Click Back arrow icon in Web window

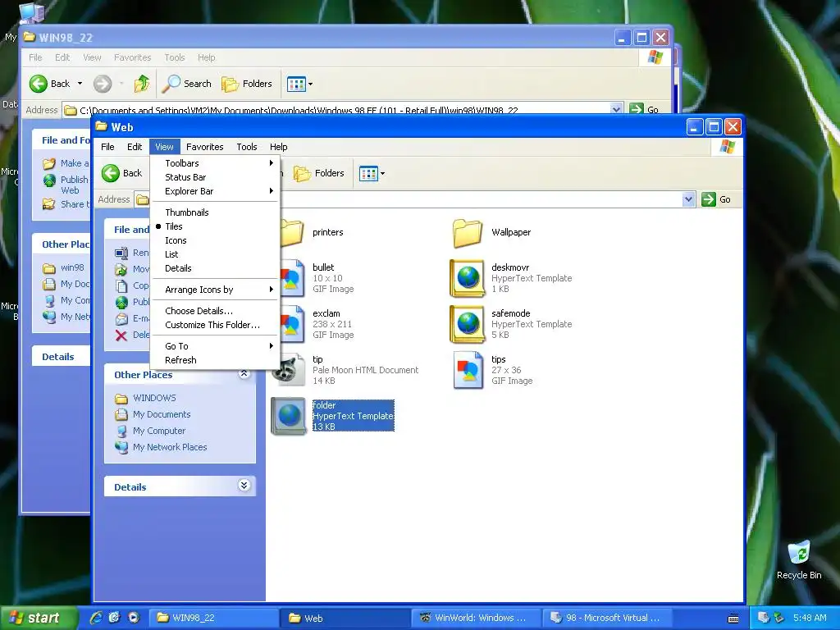click(111, 173)
